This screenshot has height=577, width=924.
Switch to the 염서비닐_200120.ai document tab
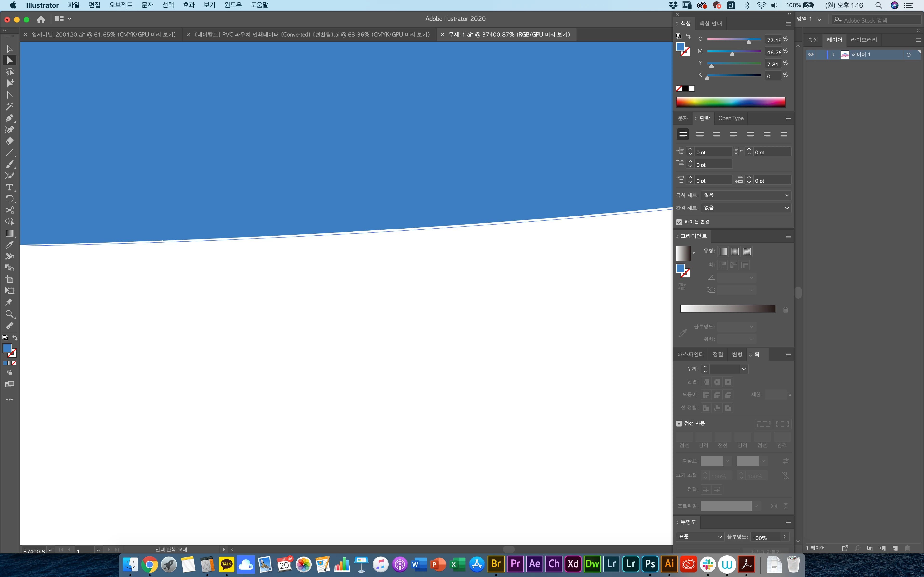[103, 34]
